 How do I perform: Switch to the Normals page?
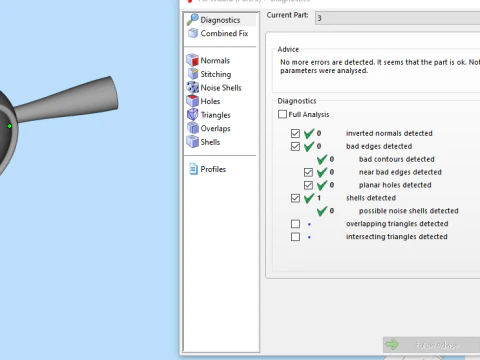pyautogui.click(x=215, y=60)
